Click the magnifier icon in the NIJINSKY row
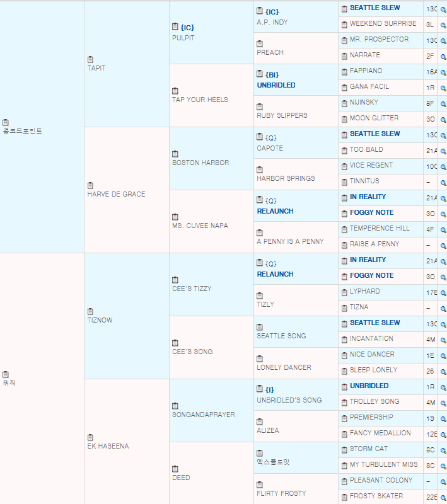Screen dimensions: 447x504 (443, 103)
